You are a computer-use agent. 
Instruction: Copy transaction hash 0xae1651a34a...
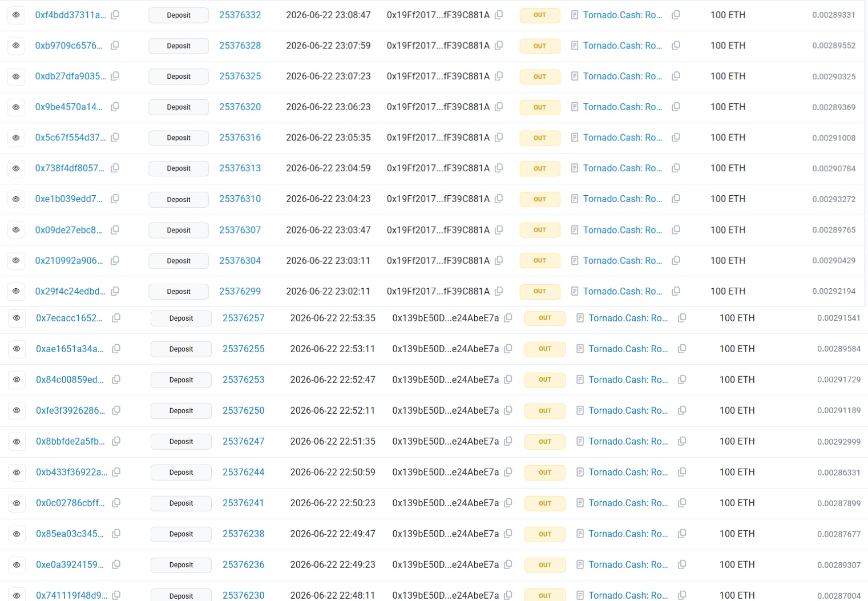pos(116,349)
